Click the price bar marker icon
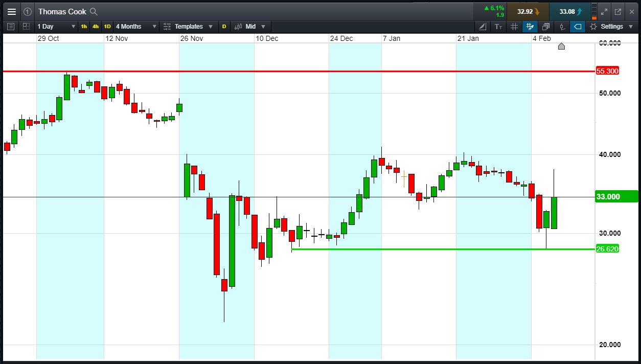 (x=562, y=27)
